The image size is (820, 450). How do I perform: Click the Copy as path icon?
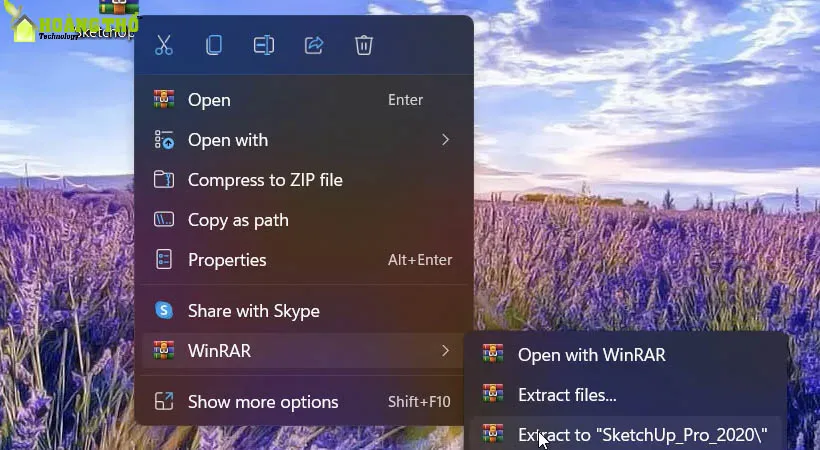pyautogui.click(x=164, y=220)
